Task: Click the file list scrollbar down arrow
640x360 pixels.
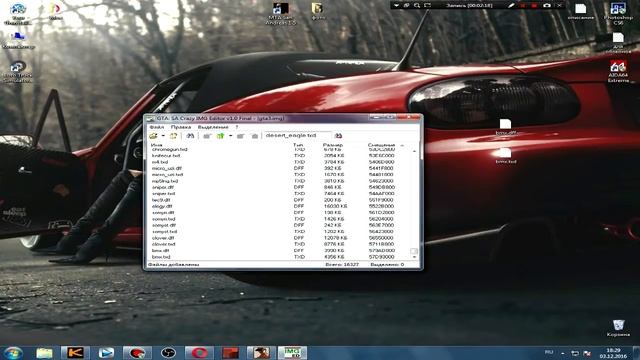Action: (414, 257)
